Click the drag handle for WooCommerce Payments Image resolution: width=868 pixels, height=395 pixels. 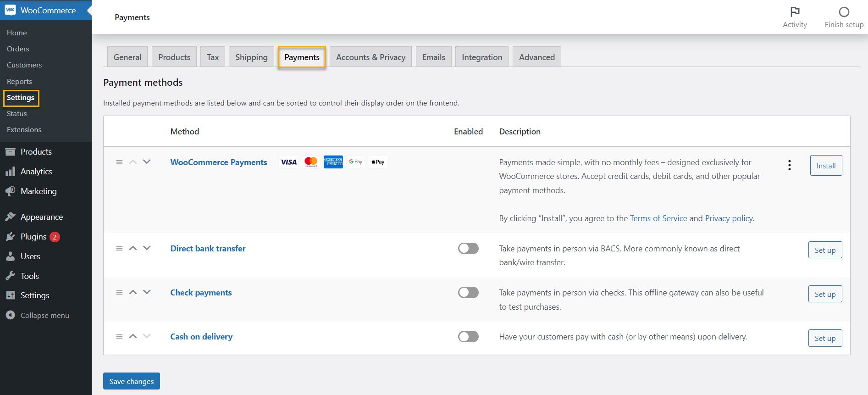(119, 162)
